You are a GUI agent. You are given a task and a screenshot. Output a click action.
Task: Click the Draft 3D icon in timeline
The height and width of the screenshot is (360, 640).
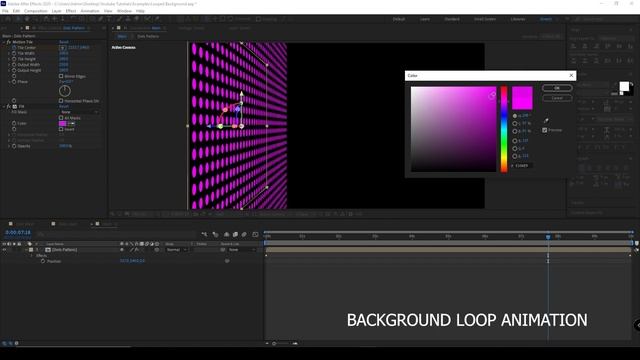[215, 234]
